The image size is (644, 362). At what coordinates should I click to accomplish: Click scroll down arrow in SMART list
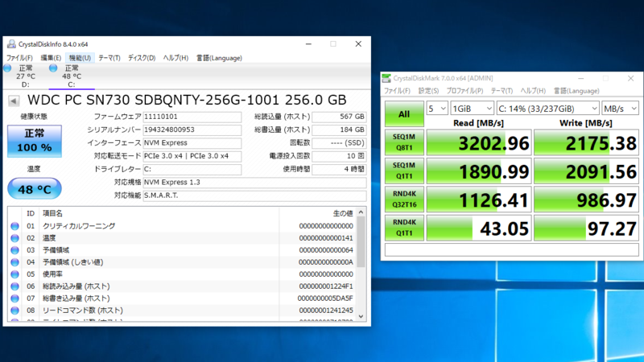[x=361, y=316]
